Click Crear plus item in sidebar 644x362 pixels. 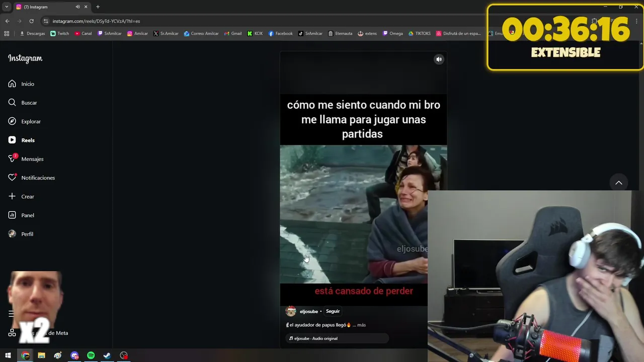pos(21,197)
